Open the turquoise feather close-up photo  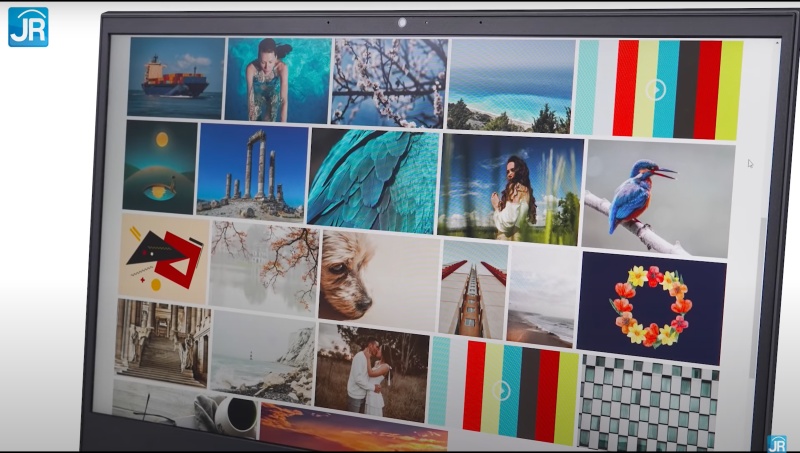[373, 181]
